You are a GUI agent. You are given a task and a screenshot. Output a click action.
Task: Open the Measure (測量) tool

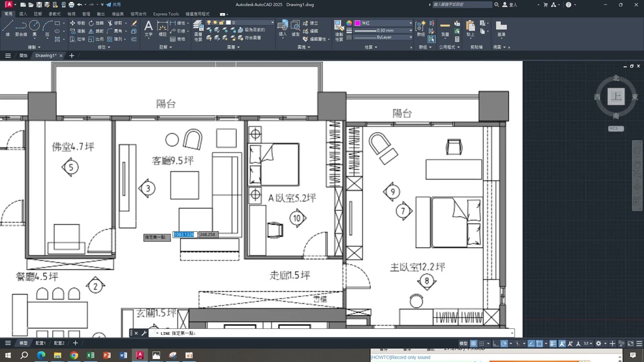445,29
